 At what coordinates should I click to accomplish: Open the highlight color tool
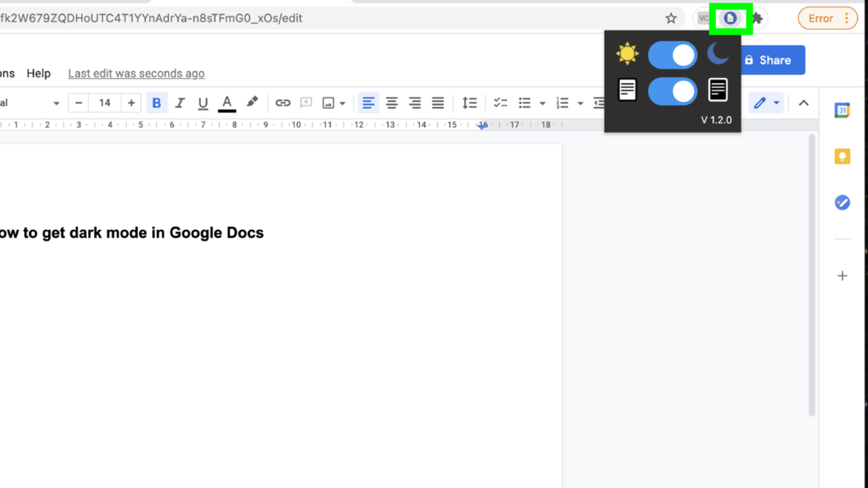click(251, 103)
